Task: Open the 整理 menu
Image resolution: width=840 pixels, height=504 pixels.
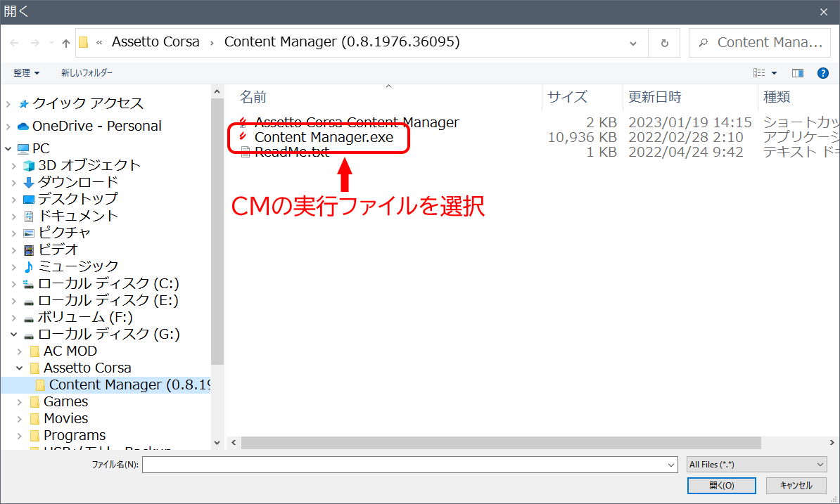Action: (x=26, y=73)
